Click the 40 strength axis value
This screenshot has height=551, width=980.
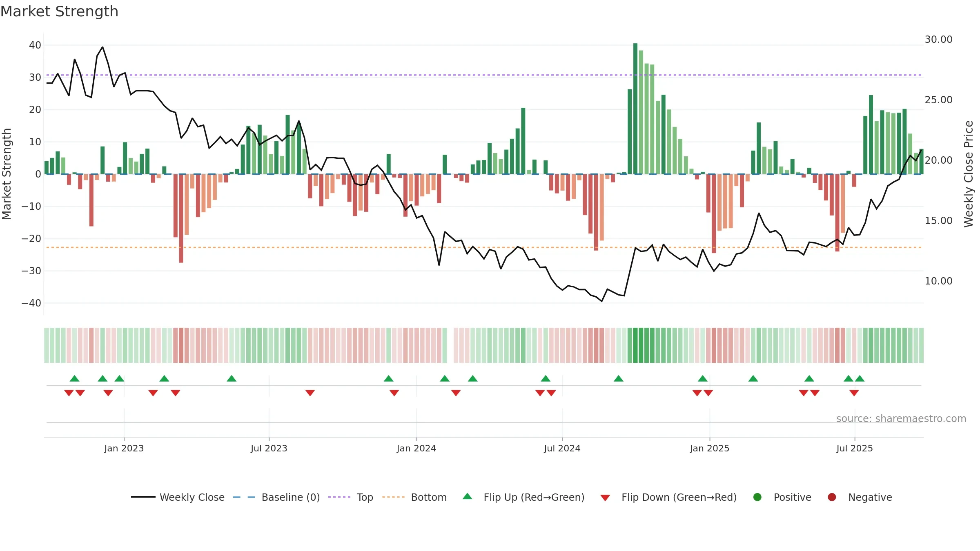[x=35, y=45]
